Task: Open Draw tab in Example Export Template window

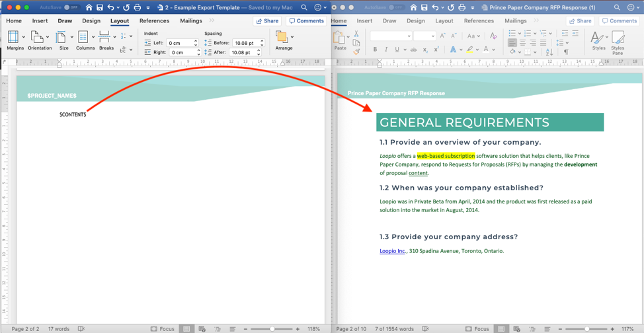Action: [65, 21]
